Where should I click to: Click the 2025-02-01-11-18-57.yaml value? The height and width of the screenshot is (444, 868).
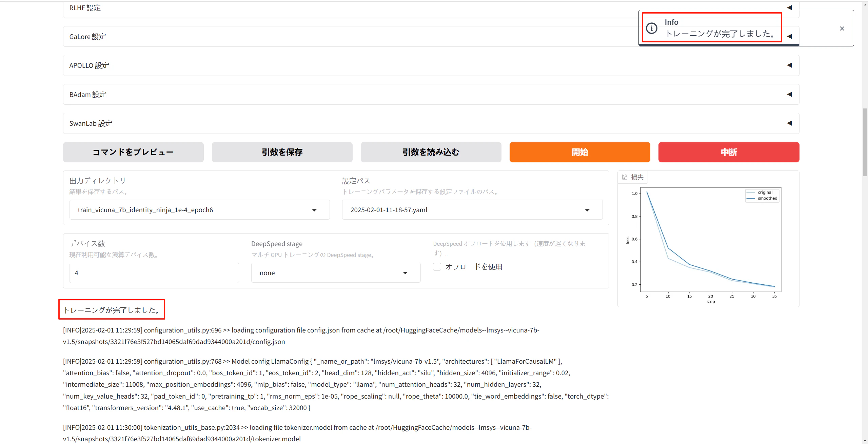pyautogui.click(x=389, y=210)
